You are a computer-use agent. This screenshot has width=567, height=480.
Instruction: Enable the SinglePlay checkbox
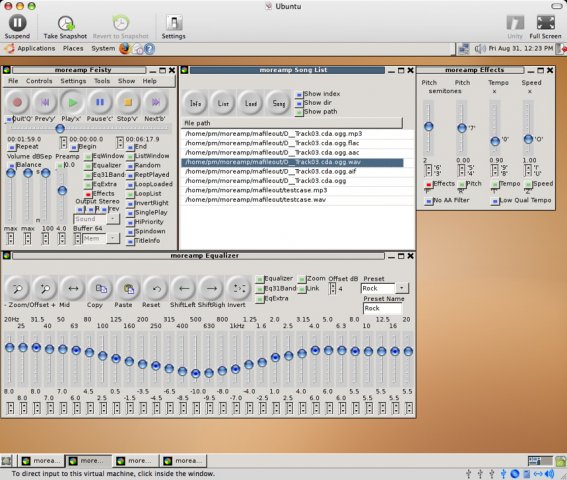tap(130, 213)
